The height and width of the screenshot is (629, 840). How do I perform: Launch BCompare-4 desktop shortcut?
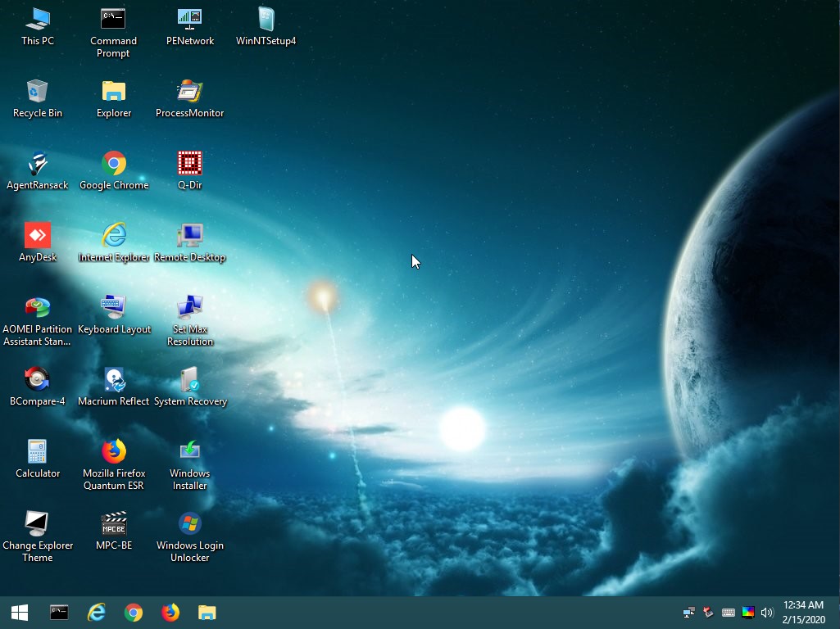[38, 387]
